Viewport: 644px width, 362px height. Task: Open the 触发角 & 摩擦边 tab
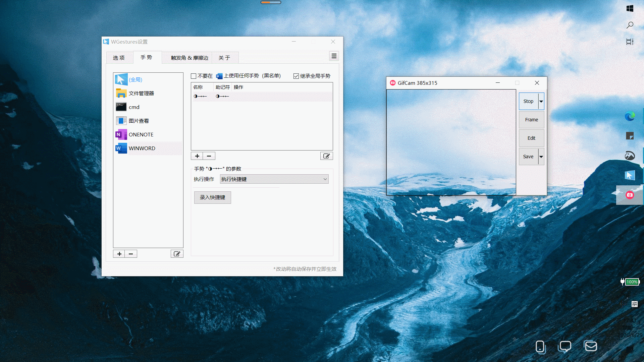pos(188,57)
